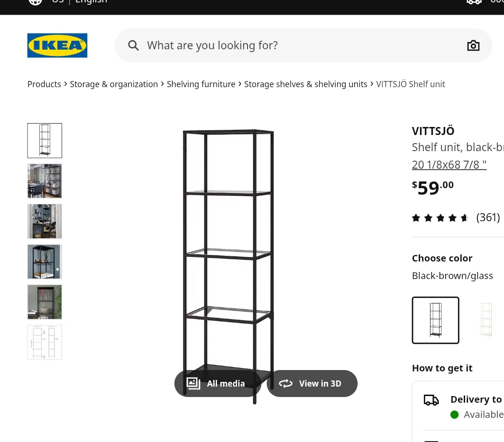
Task: Show dining room shelf thumbnail
Action: 45,181
